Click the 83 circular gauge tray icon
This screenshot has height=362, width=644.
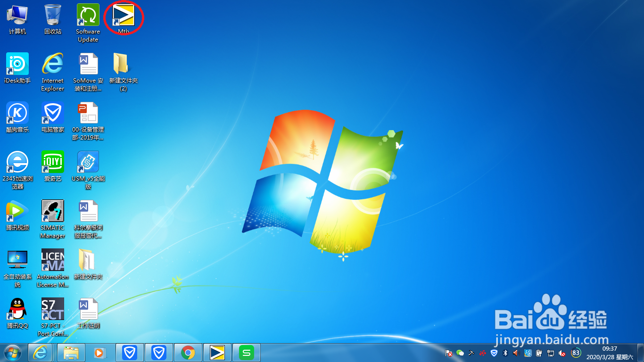[x=576, y=353]
